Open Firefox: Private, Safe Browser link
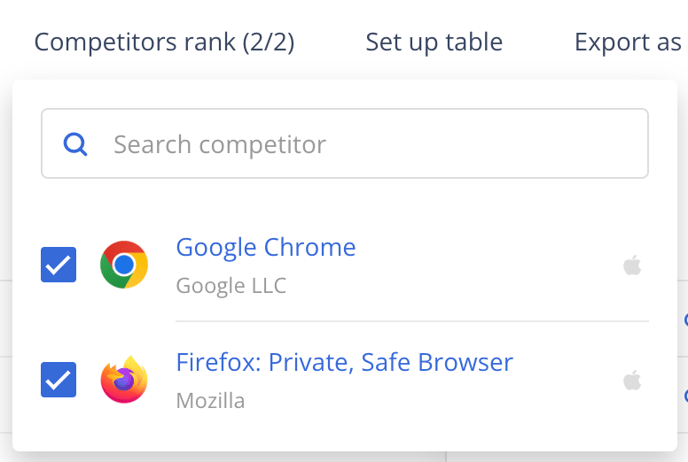The width and height of the screenshot is (688, 462). click(x=344, y=362)
